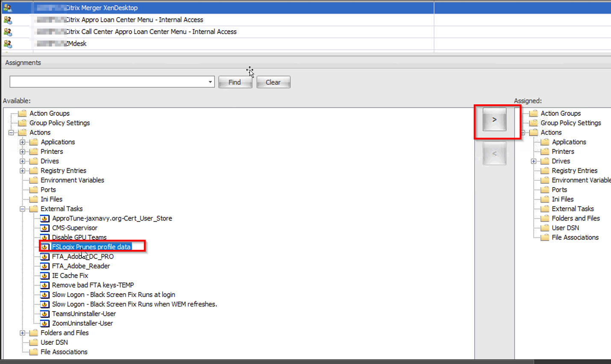
Task: Click Available Group Policy Settings folder icon
Action: [x=22, y=123]
